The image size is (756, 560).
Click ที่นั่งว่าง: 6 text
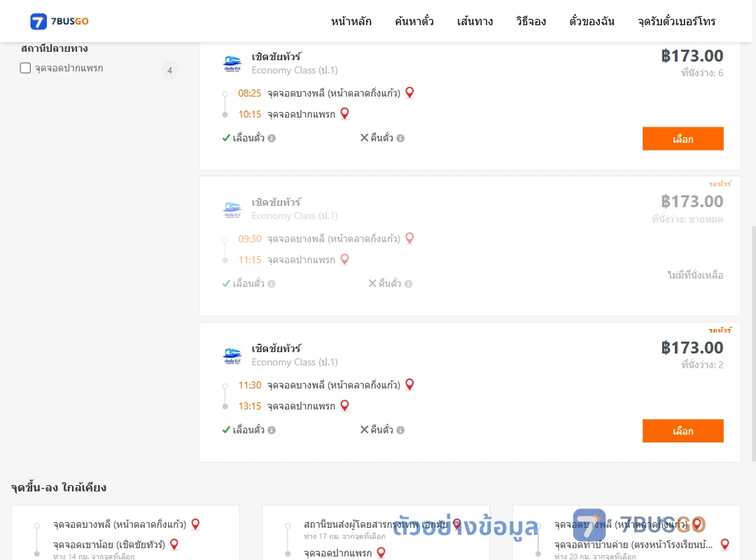(x=702, y=73)
